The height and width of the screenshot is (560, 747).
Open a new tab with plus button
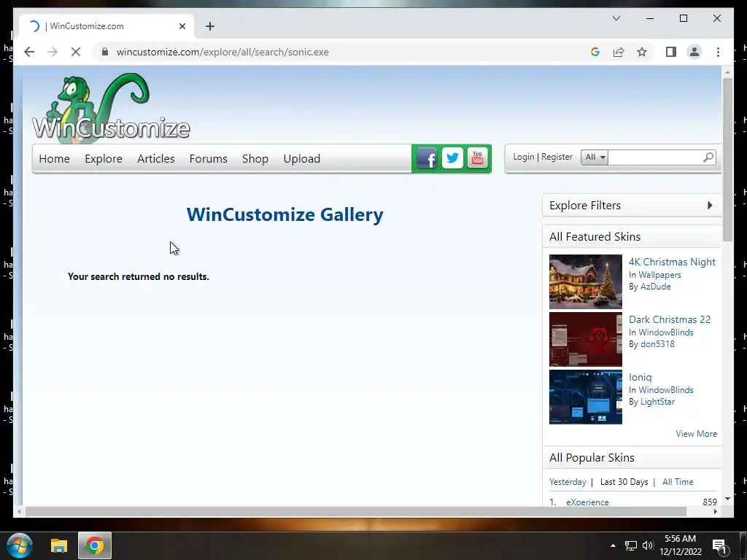pyautogui.click(x=210, y=26)
